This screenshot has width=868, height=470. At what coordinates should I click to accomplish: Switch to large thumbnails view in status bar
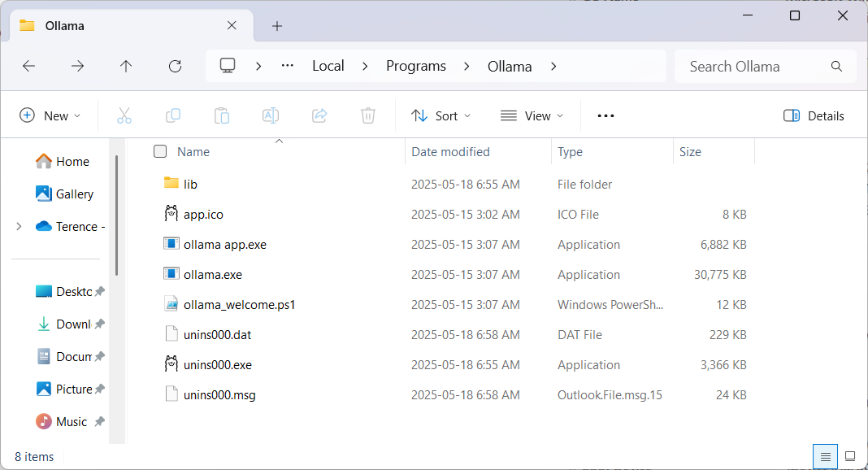click(x=850, y=457)
